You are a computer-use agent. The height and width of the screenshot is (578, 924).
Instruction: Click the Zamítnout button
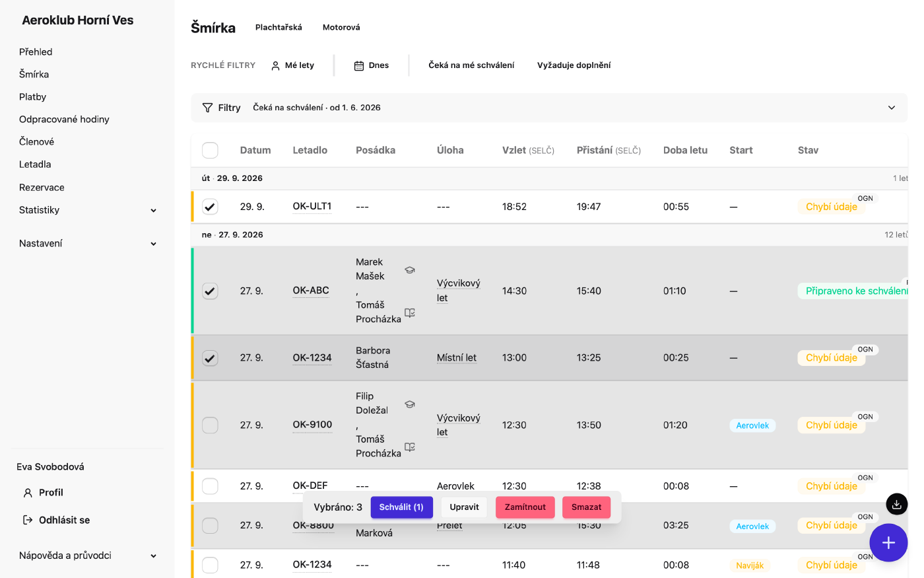(x=525, y=507)
